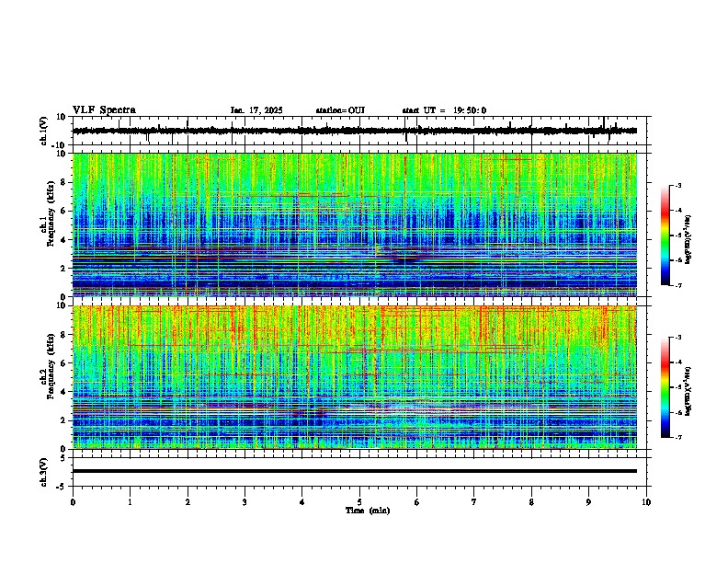Click the ch.2 spectrogram '6' kHz tick label
This screenshot has width=728, height=563.
(x=64, y=362)
